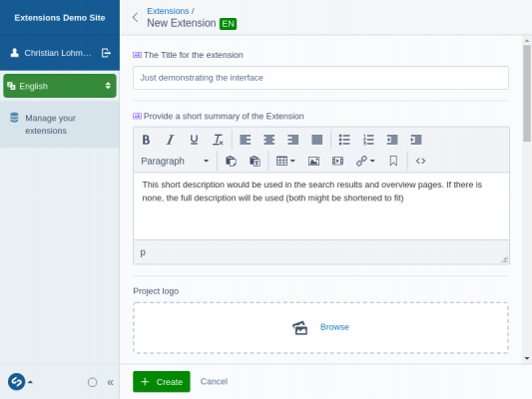Viewport: 532px width, 399px height.
Task: Click Browse to upload project logo
Action: tap(334, 327)
